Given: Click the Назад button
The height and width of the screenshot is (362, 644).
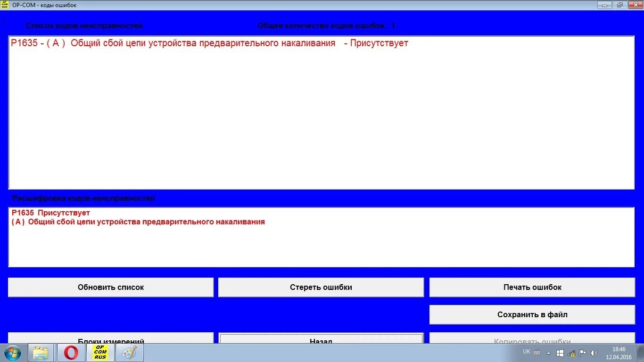Looking at the screenshot, I should tap(321, 338).
